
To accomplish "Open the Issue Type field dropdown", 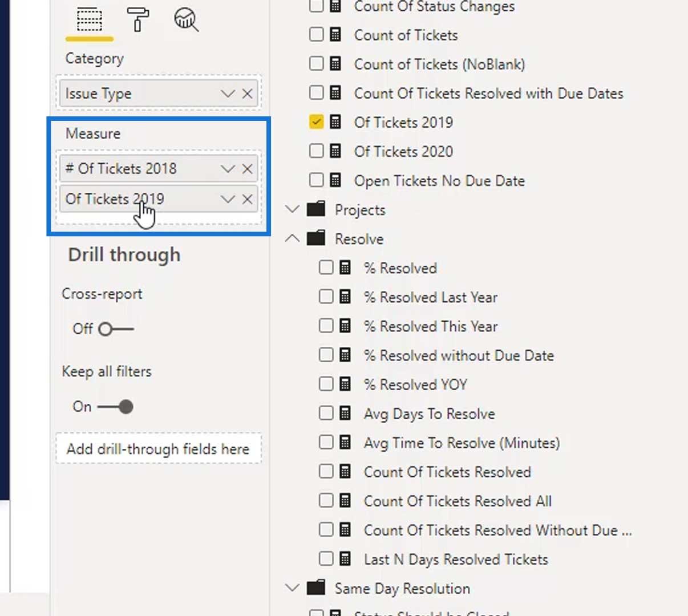I will tap(228, 94).
